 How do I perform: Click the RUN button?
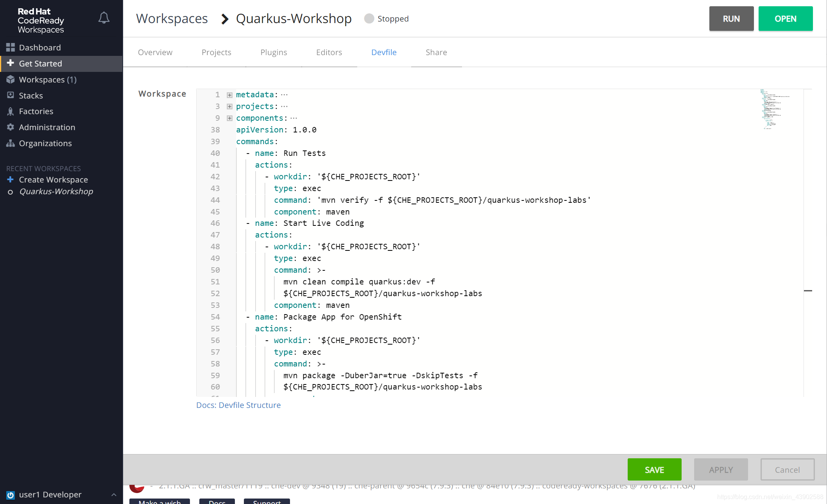pyautogui.click(x=731, y=18)
